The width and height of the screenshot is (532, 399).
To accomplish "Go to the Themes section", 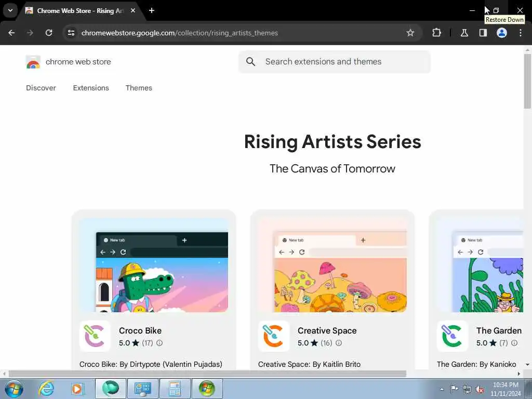I will click(139, 88).
